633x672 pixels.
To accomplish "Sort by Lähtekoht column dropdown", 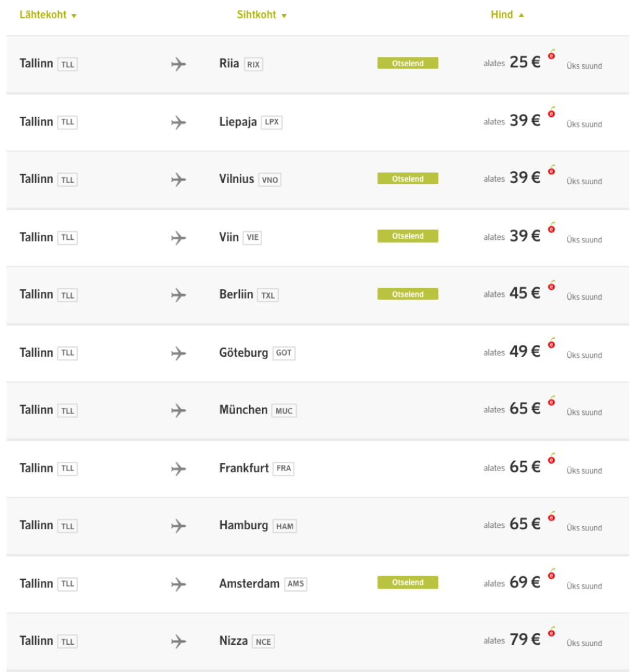I will coord(48,15).
